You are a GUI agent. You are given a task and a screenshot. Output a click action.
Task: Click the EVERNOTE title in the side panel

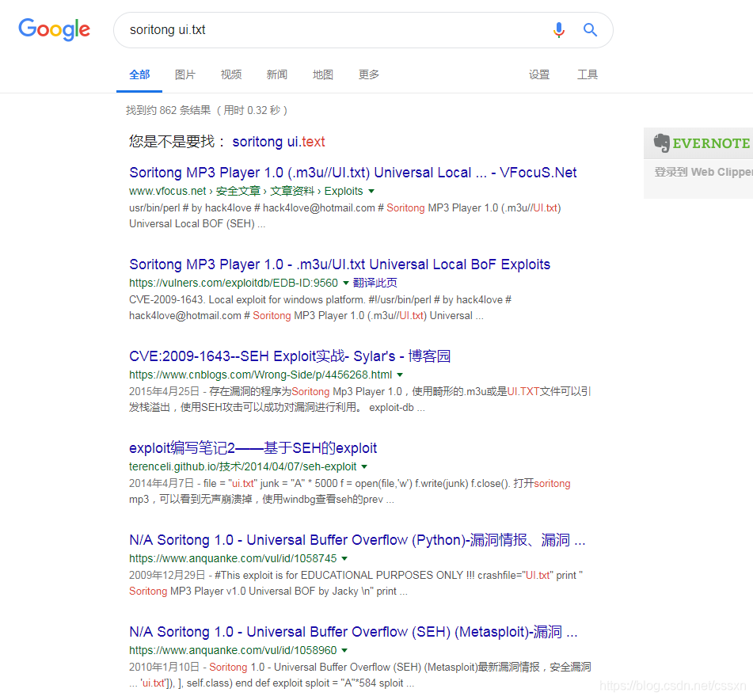coord(711,143)
